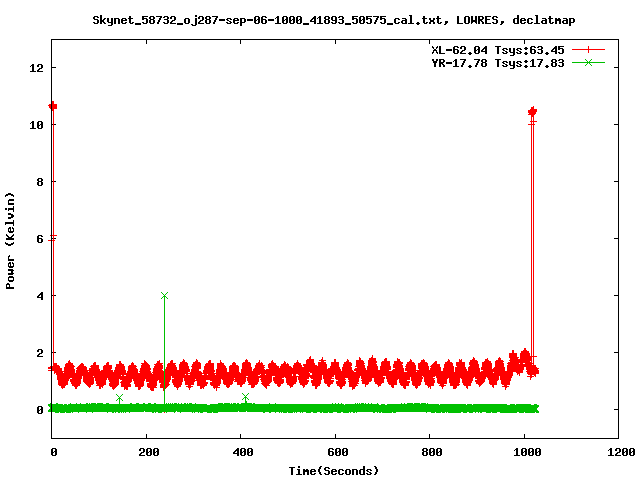The height and width of the screenshot is (480, 640).
Task: Click the y-axis tick label 8
Action: tap(40, 182)
